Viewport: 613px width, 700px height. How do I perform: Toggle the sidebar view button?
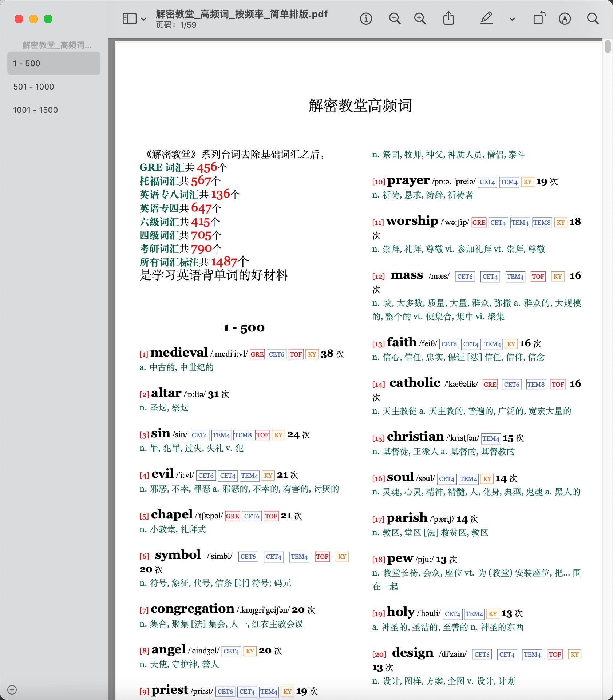tap(130, 19)
